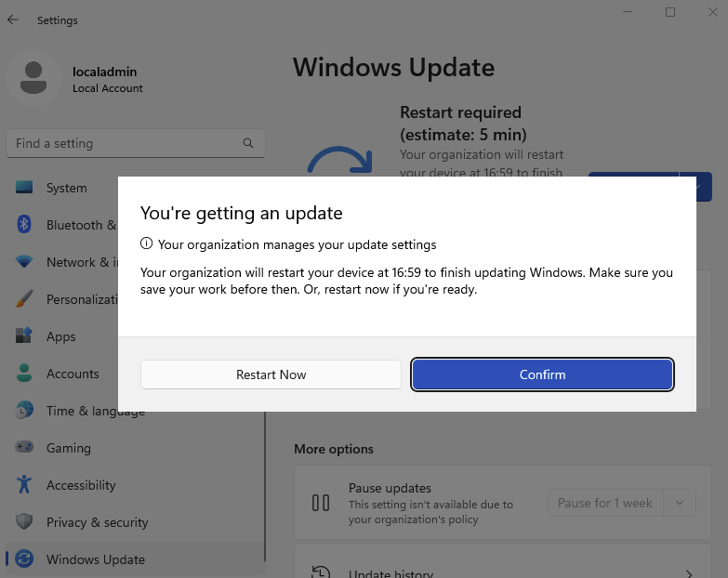Click the Personalization paintbrush icon
The height and width of the screenshot is (578, 728).
(x=24, y=298)
